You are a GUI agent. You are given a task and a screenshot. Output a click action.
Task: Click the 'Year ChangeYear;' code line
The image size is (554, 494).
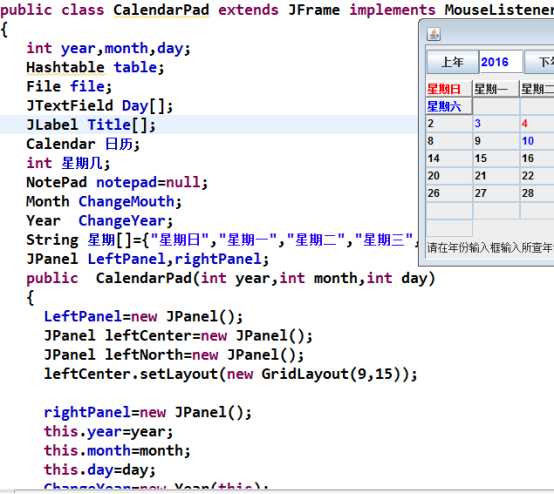[x=100, y=220]
